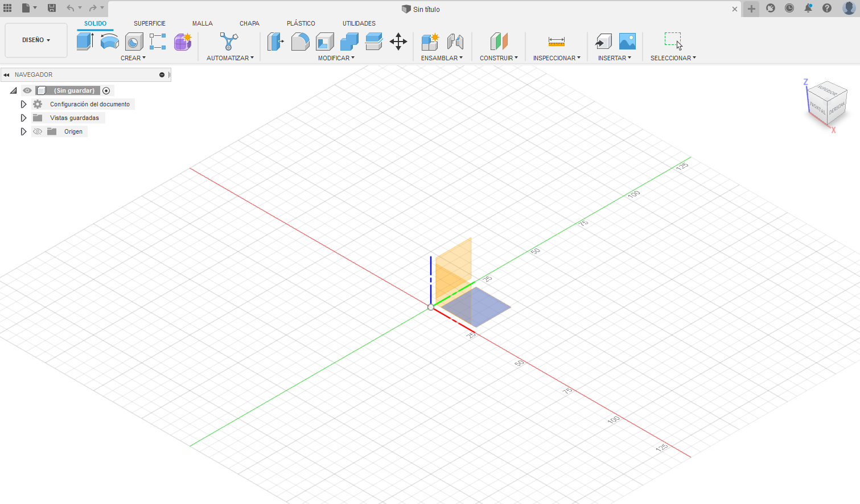Launch the Automated Modeling tool
The image size is (860, 504).
point(229,42)
